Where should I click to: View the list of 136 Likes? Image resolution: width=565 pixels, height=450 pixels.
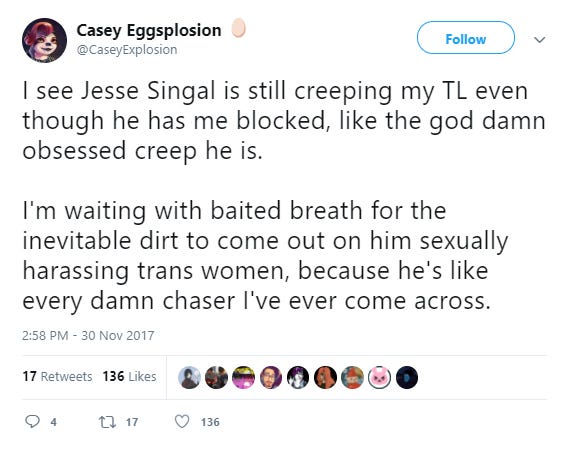[129, 377]
